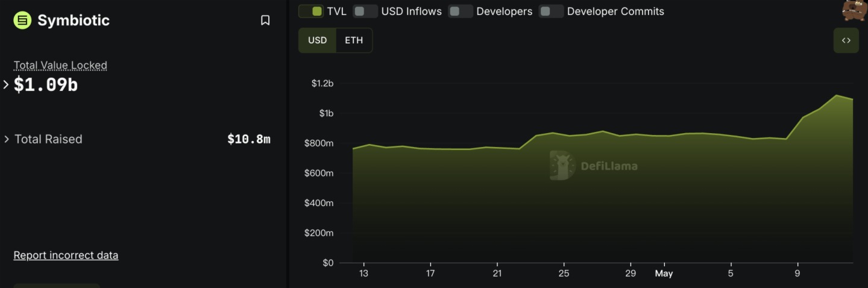Image resolution: width=868 pixels, height=288 pixels.
Task: Toggle the TVL chart series
Action: point(311,11)
